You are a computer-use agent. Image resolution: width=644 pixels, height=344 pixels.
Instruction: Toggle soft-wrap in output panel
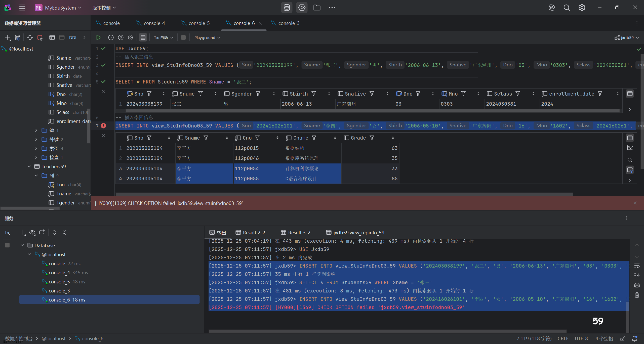pyautogui.click(x=637, y=266)
